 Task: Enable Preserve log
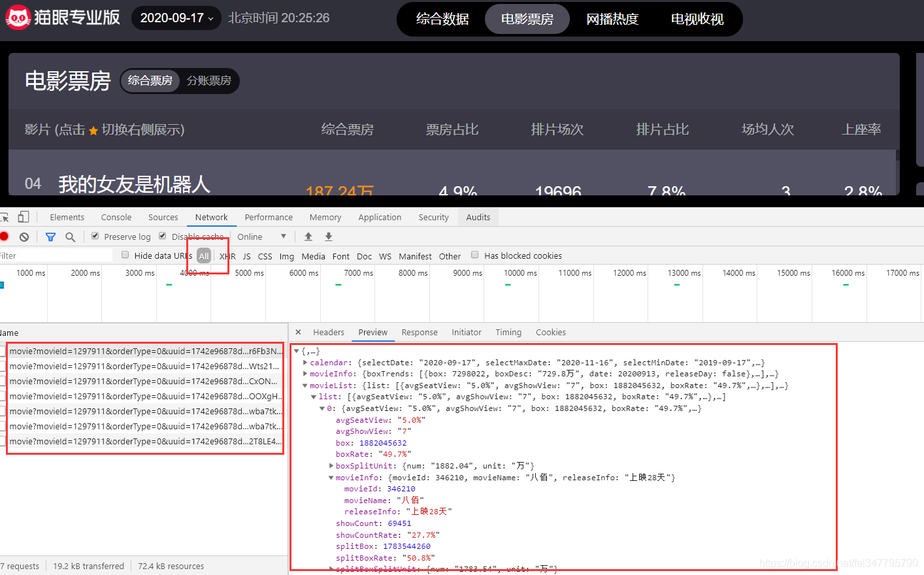pos(95,236)
